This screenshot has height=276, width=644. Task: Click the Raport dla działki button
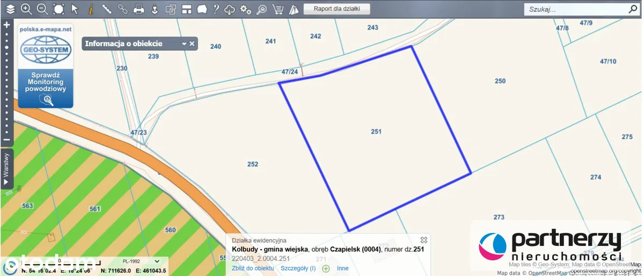(336, 9)
